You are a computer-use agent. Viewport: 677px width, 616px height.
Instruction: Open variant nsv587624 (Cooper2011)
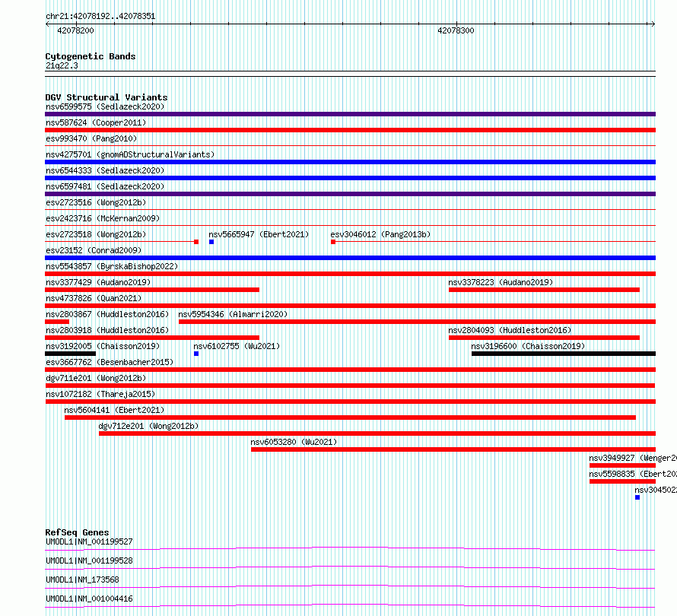(96, 122)
